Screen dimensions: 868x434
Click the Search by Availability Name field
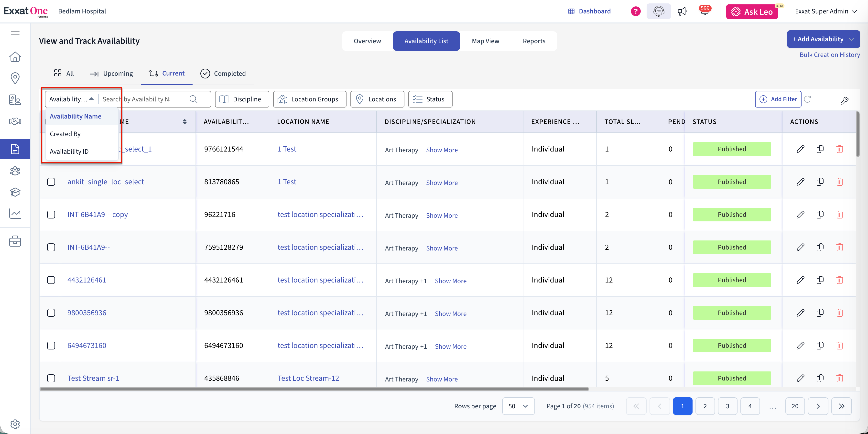click(x=145, y=99)
